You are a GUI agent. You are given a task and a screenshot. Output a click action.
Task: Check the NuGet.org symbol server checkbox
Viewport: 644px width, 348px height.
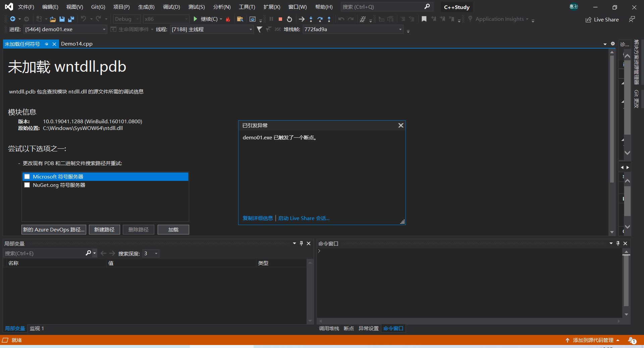point(27,185)
